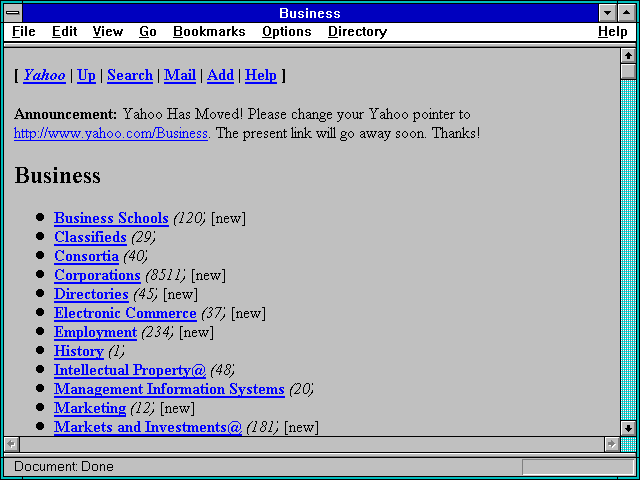Click the Business page heading
Viewport: 640px width, 480px height.
(58, 176)
